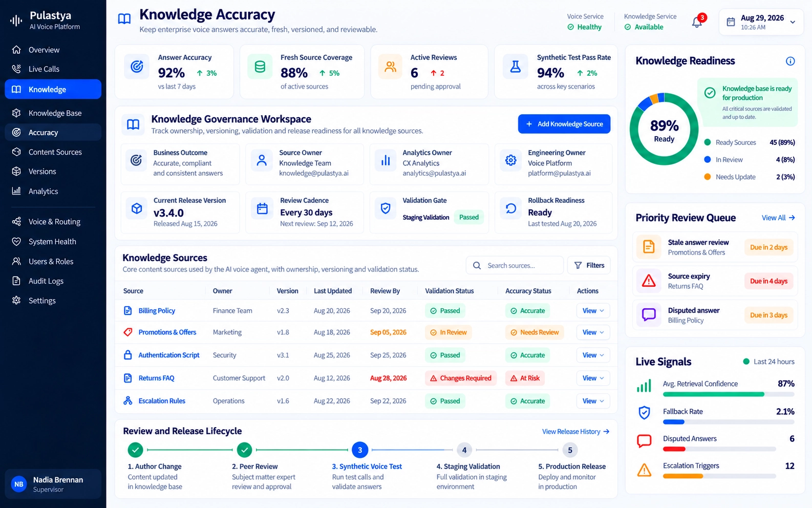Click the Changes Required status badge
The image size is (812, 508).
[461, 378]
